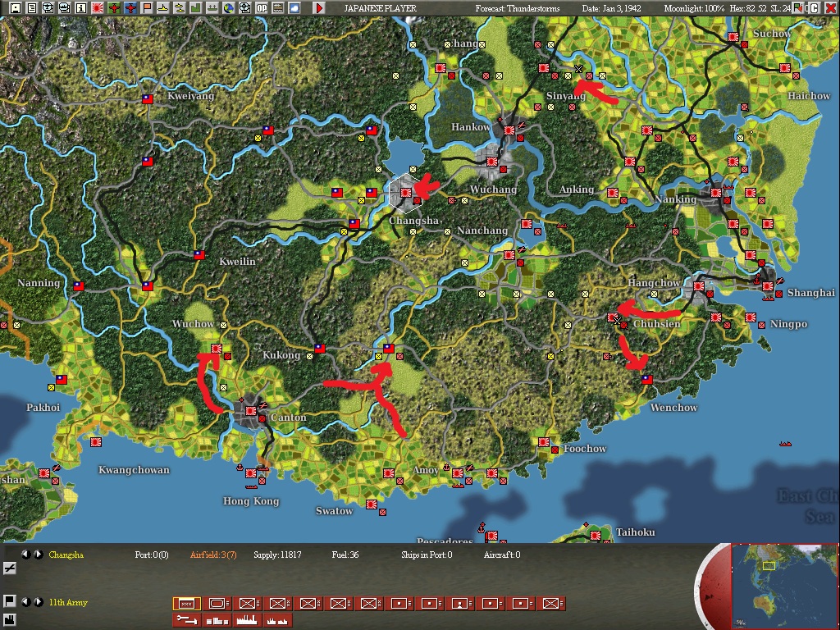Click the OP button in the toolbar
The width and height of the screenshot is (840, 630).
click(262, 8)
